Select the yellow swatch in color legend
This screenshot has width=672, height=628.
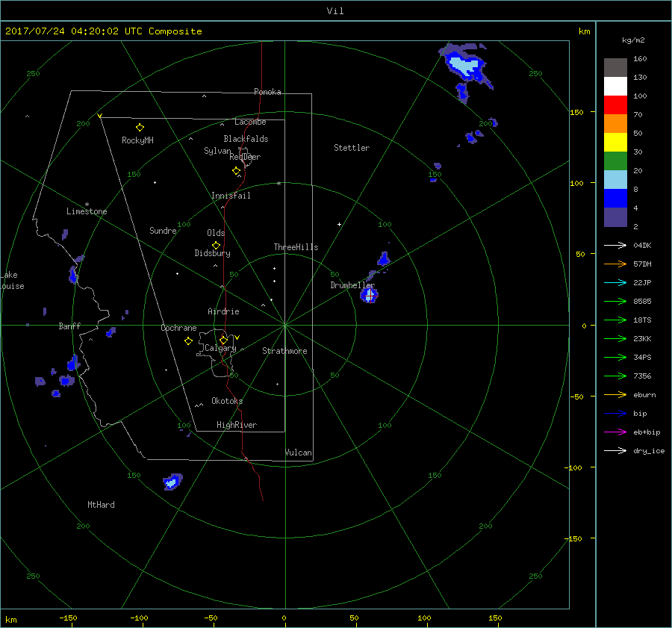[x=615, y=143]
